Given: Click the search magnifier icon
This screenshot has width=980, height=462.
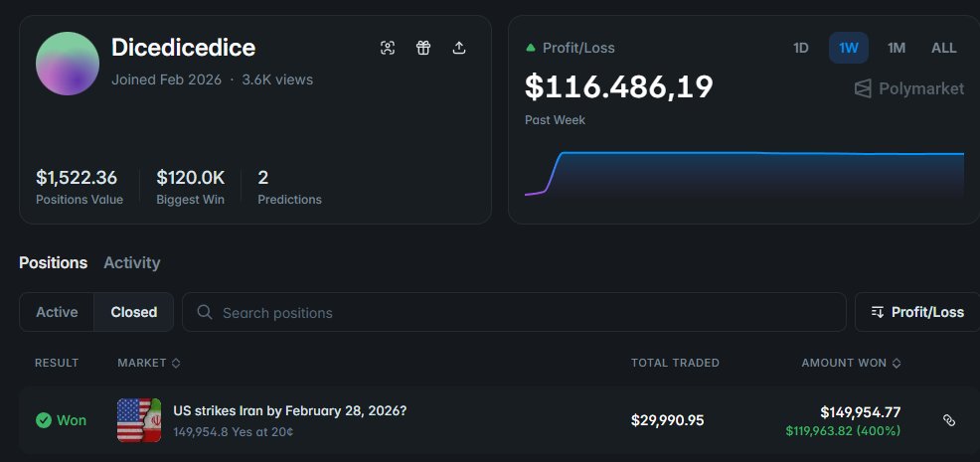Looking at the screenshot, I should [x=205, y=312].
